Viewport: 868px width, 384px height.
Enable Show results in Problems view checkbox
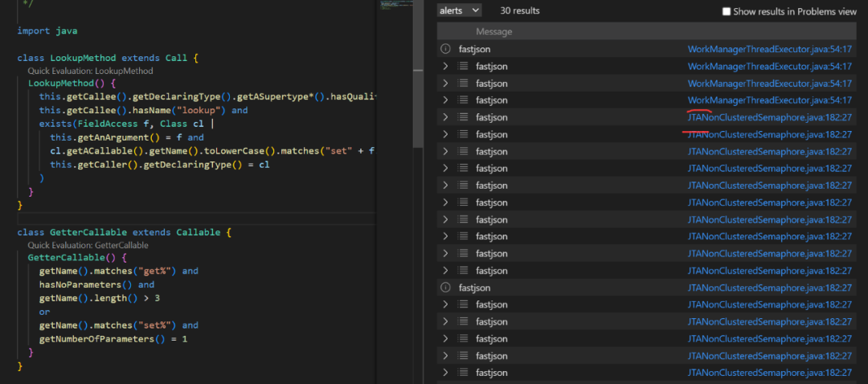(727, 11)
